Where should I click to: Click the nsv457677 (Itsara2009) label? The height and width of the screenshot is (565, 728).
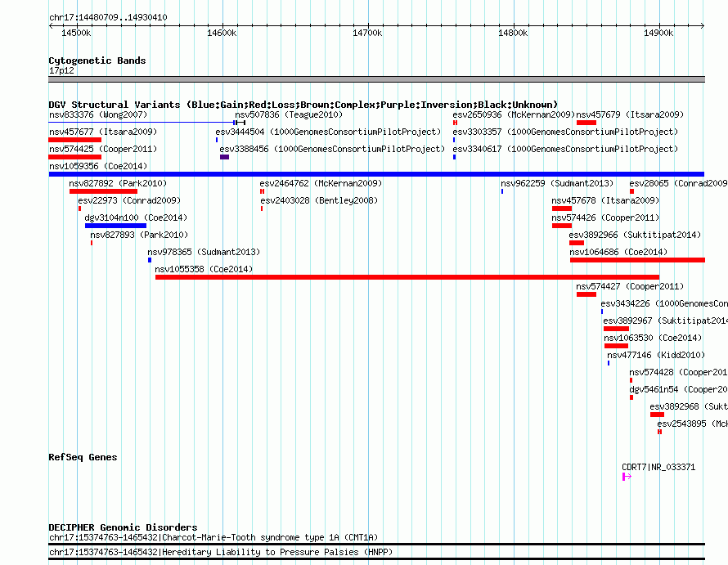click(103, 132)
